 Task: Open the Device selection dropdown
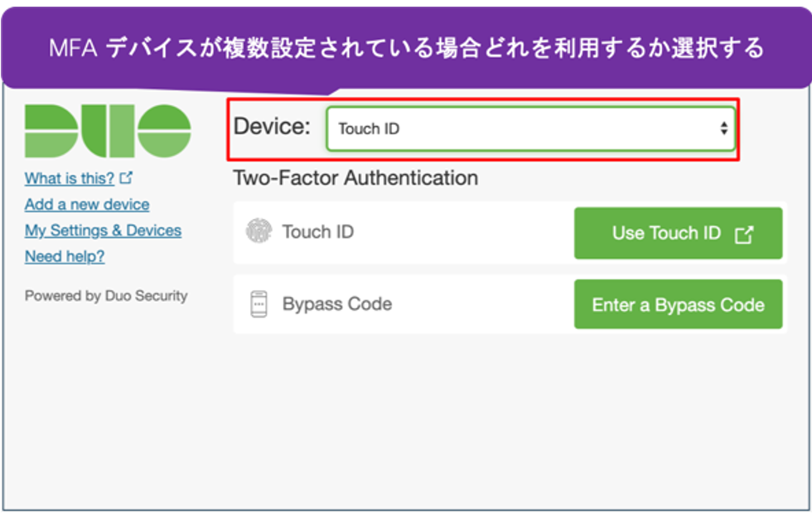coord(530,128)
